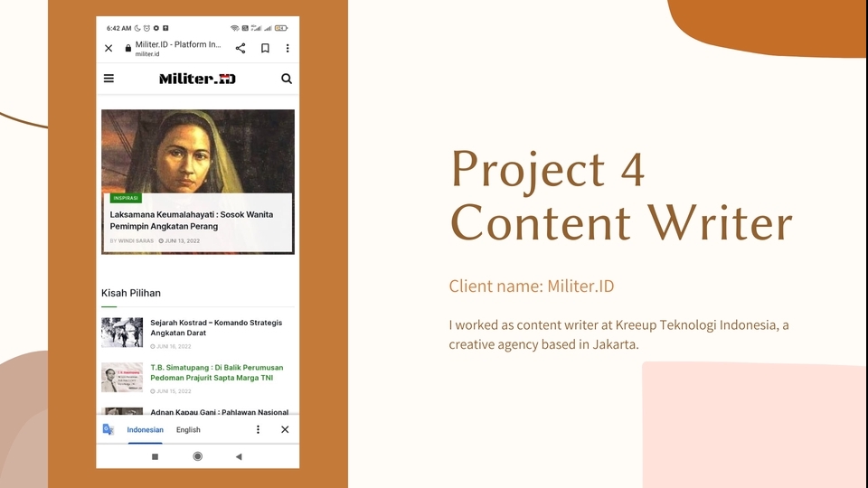This screenshot has width=868, height=488.
Task: Tap Android home circle button
Action: 198,456
